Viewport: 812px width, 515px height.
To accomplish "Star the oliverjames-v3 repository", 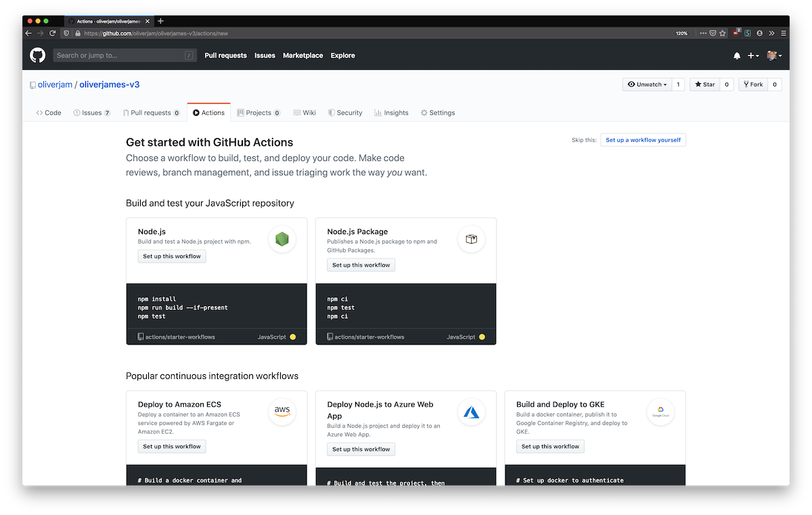I will click(704, 85).
